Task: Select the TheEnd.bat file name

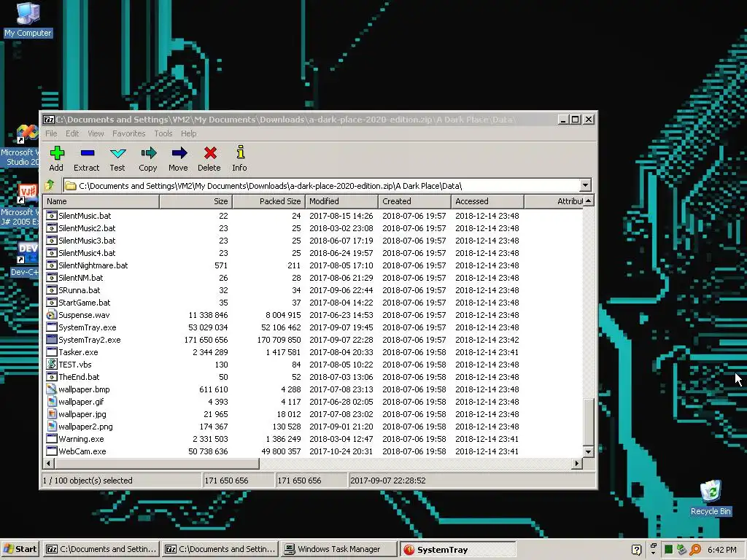Action: (x=79, y=377)
